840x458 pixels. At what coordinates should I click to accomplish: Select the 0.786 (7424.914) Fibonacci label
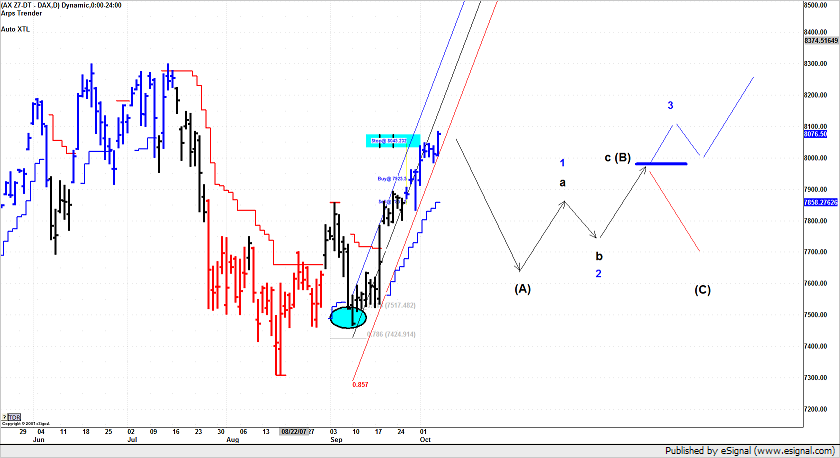click(390, 334)
